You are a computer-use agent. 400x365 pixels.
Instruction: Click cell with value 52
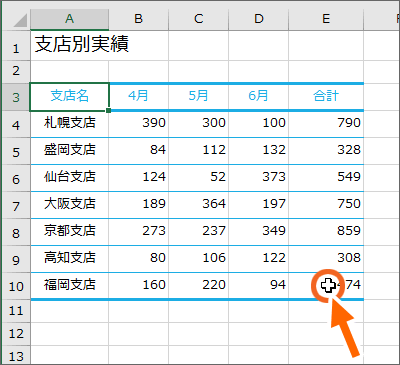click(x=199, y=178)
